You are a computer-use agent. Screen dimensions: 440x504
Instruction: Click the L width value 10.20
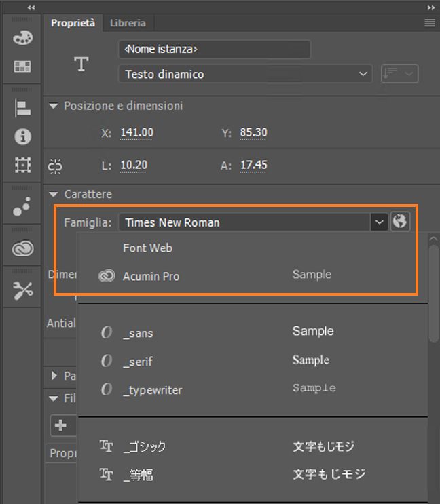point(134,166)
